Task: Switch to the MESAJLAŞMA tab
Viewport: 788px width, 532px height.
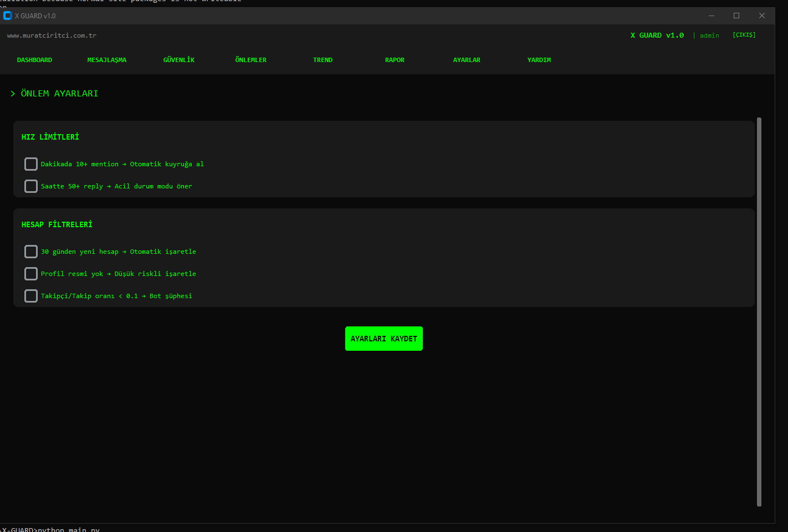Action: point(107,60)
